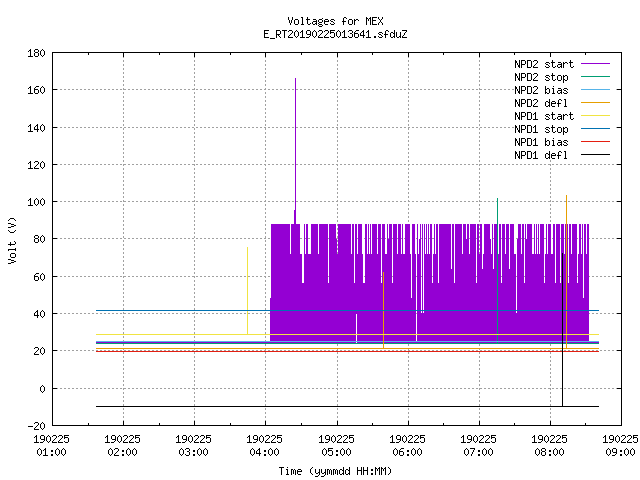
Task: Click the 60 y-axis tick label
Action: 39,277
